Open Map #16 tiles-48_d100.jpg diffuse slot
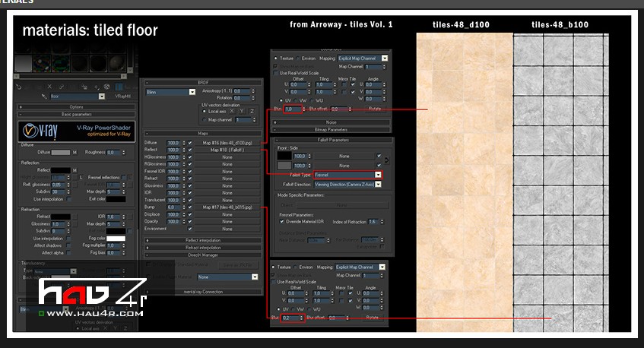 [x=227, y=143]
